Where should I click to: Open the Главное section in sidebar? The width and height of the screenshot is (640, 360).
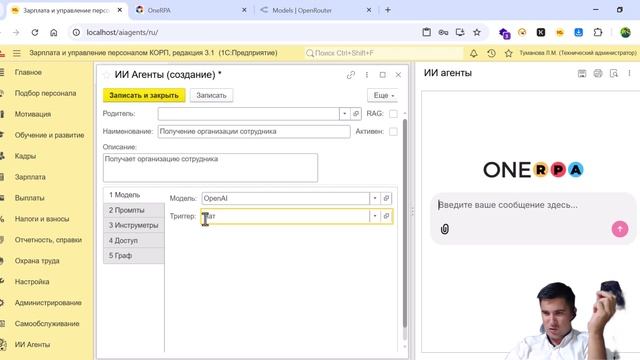(28, 72)
